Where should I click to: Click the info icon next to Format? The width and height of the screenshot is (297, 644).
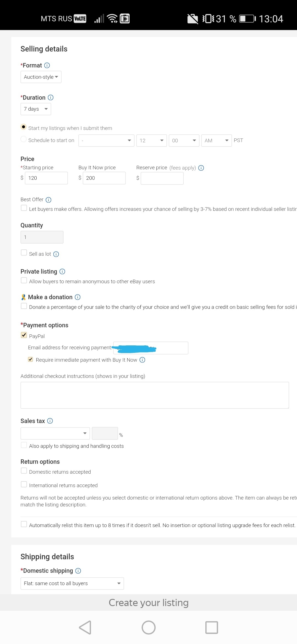(47, 66)
